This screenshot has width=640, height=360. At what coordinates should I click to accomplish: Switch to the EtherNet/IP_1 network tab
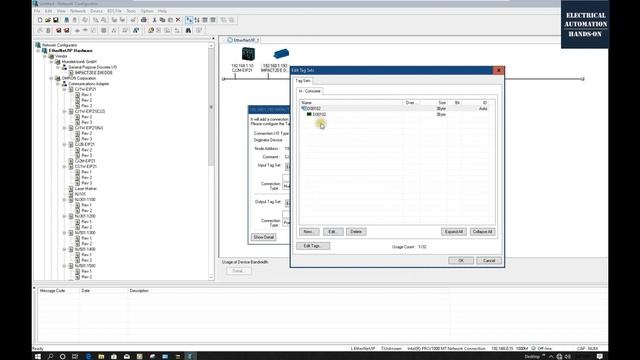(x=243, y=40)
